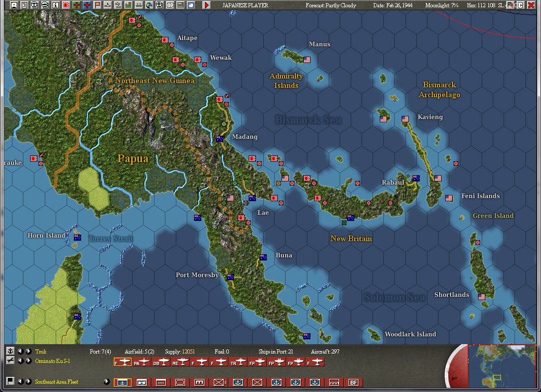Click the green flag icon near SL
541x392 pixels.
pyautogui.click(x=510, y=5)
